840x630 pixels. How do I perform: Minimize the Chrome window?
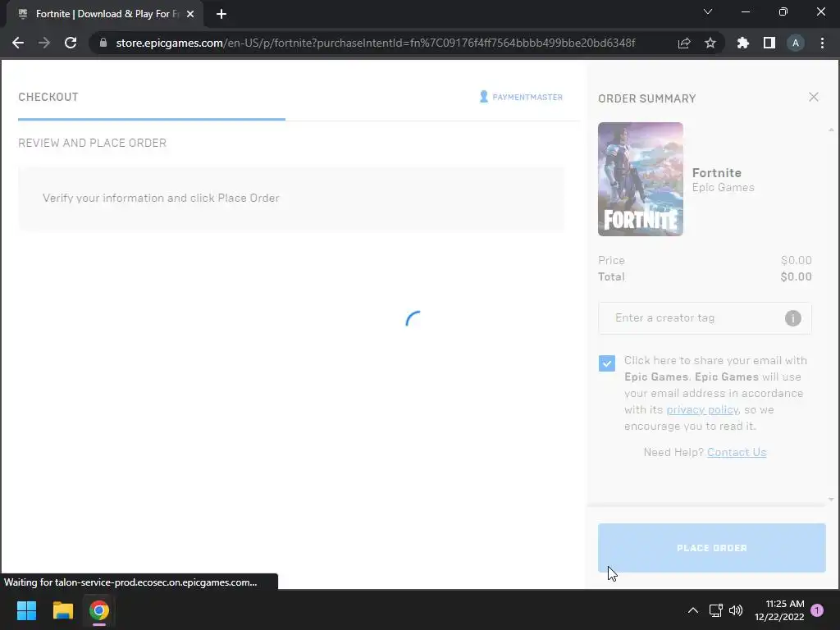[x=745, y=11]
